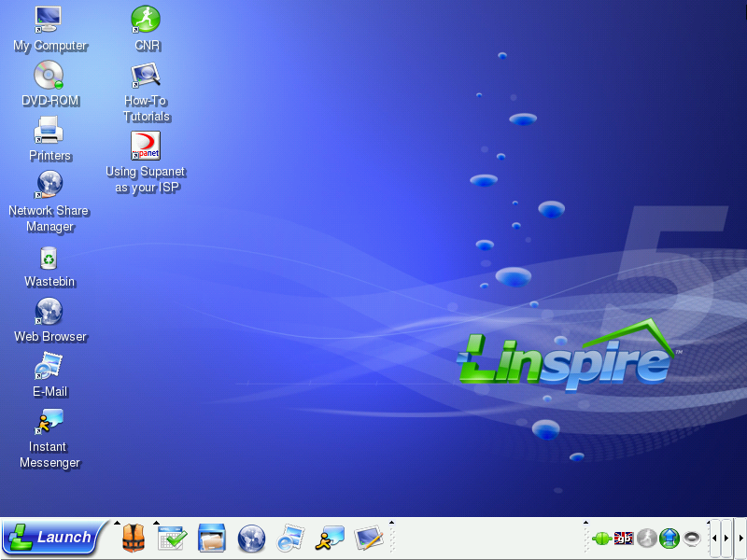The image size is (747, 560).
Task: Click the left scroll arrow on panel
Action: [714, 539]
